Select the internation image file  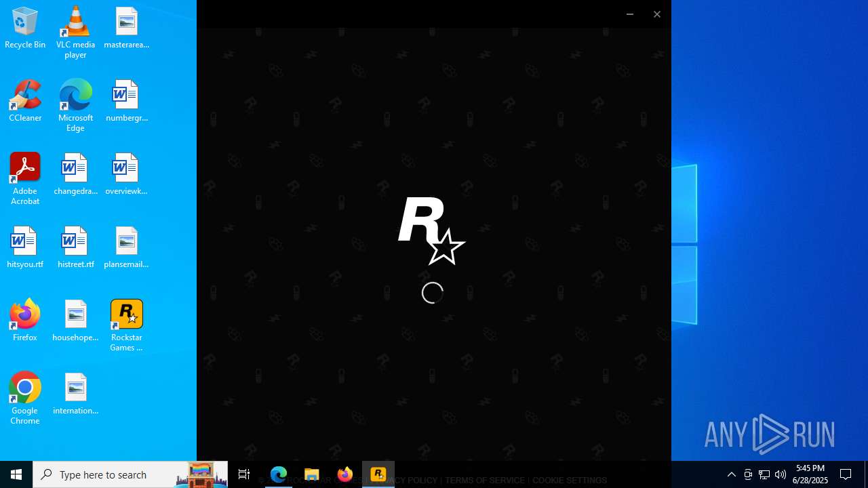75,394
